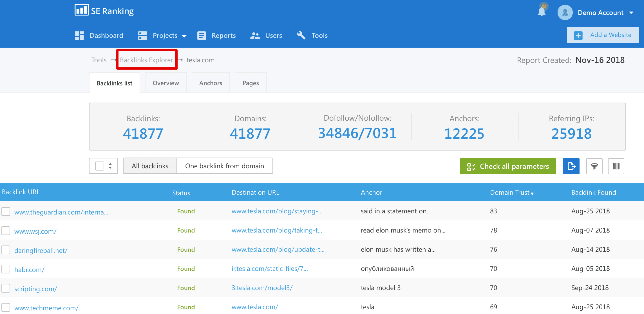
Task: Click anchor text 'tesla model 3'
Action: pos(381,288)
